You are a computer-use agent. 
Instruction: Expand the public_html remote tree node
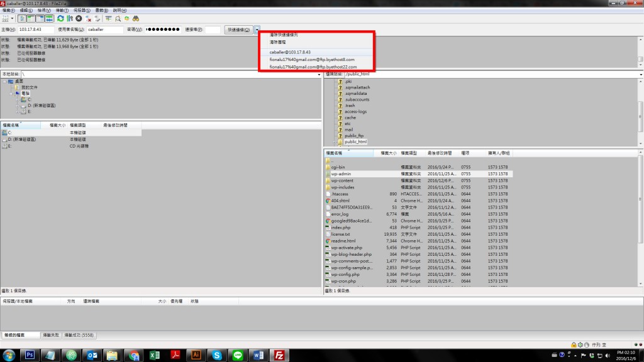tap(335, 142)
